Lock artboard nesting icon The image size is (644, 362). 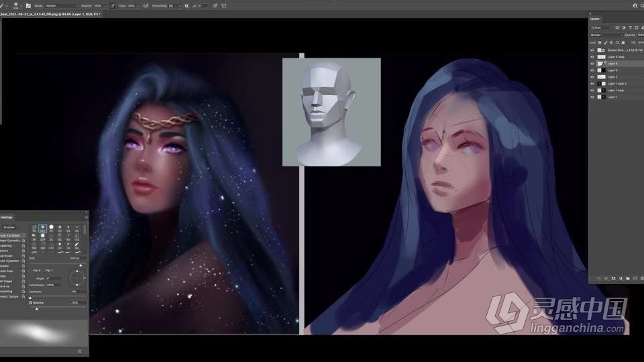(x=617, y=43)
